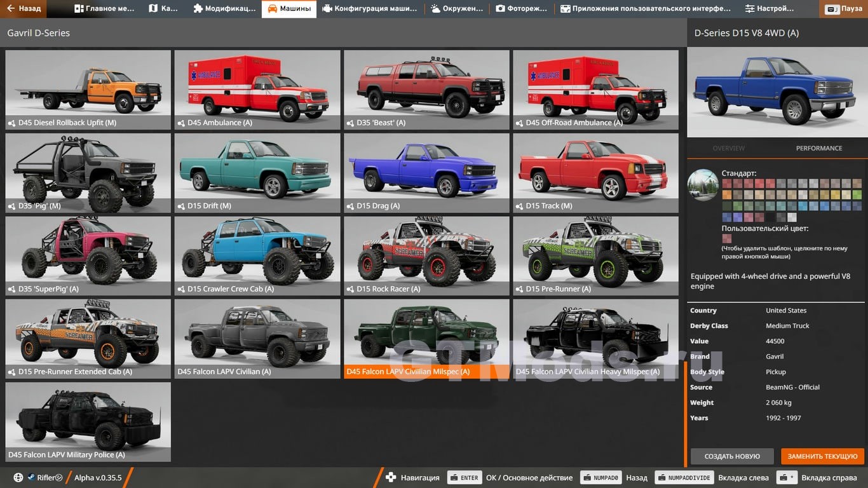Pick D45 Off-Road Ambulance (A)
This screenshot has height=488, width=868.
(x=596, y=90)
